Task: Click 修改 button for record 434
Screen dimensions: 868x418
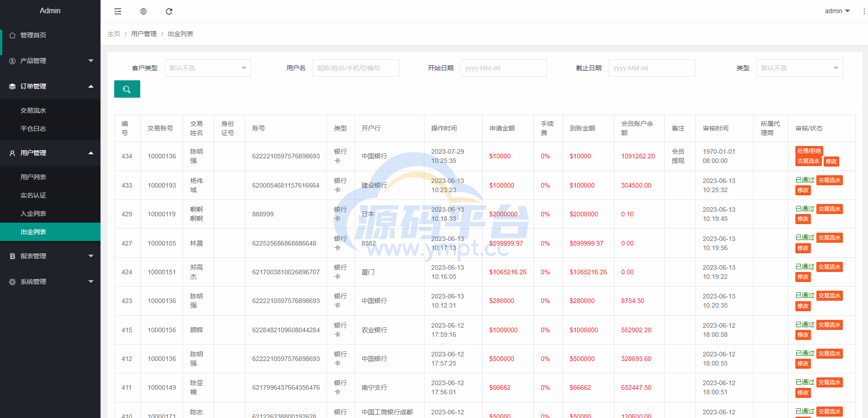Action: click(831, 161)
